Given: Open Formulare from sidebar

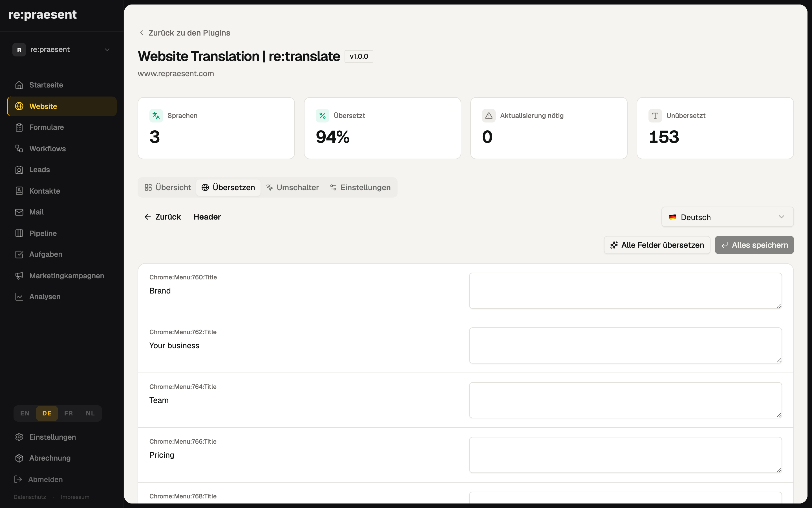Looking at the screenshot, I should [x=62, y=127].
